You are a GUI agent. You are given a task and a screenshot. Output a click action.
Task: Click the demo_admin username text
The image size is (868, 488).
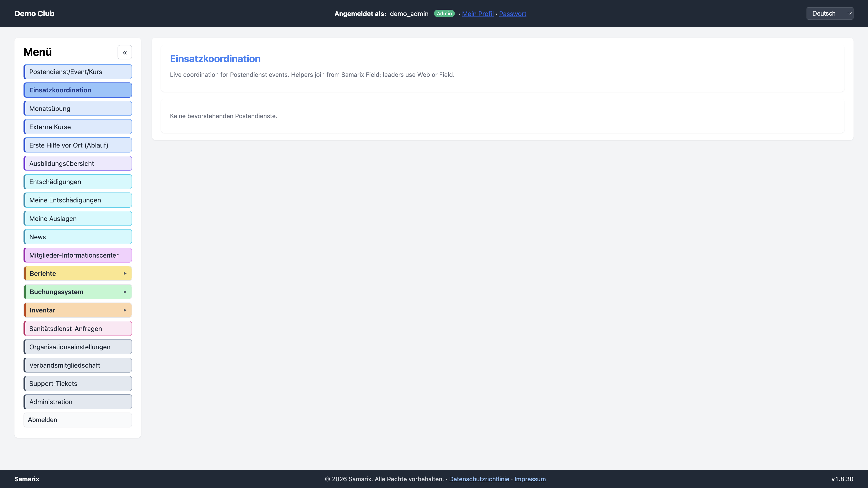[409, 14]
